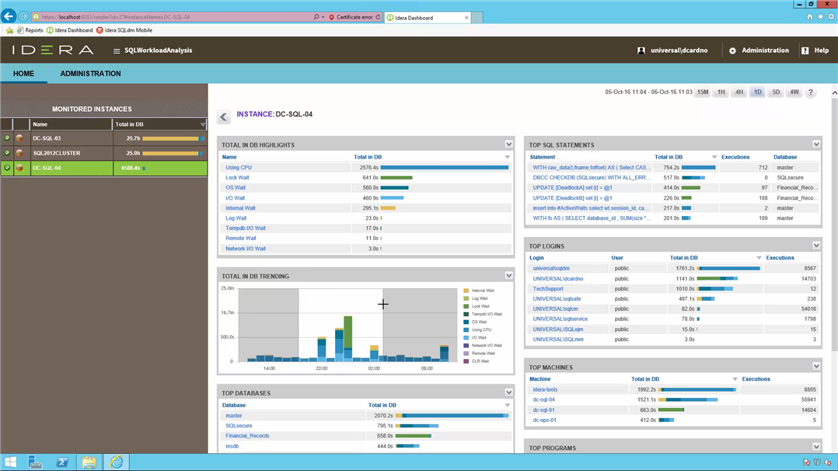Image resolution: width=838 pixels, height=471 pixels.
Task: Collapse the Top Logins panel
Action: click(816, 245)
